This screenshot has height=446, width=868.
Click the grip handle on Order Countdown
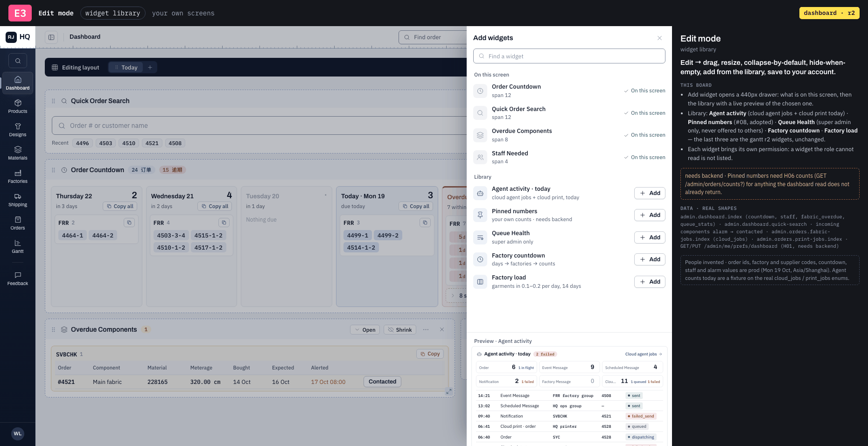(53, 170)
